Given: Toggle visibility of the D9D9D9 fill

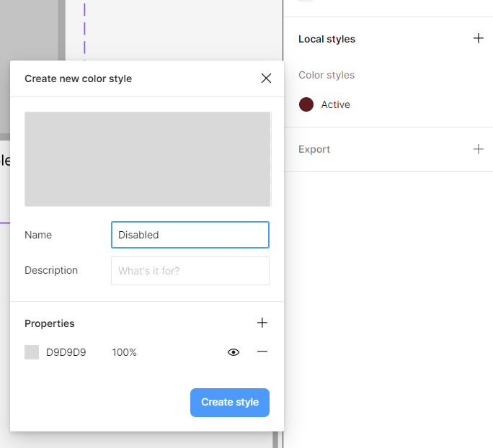Looking at the screenshot, I should pos(234,352).
